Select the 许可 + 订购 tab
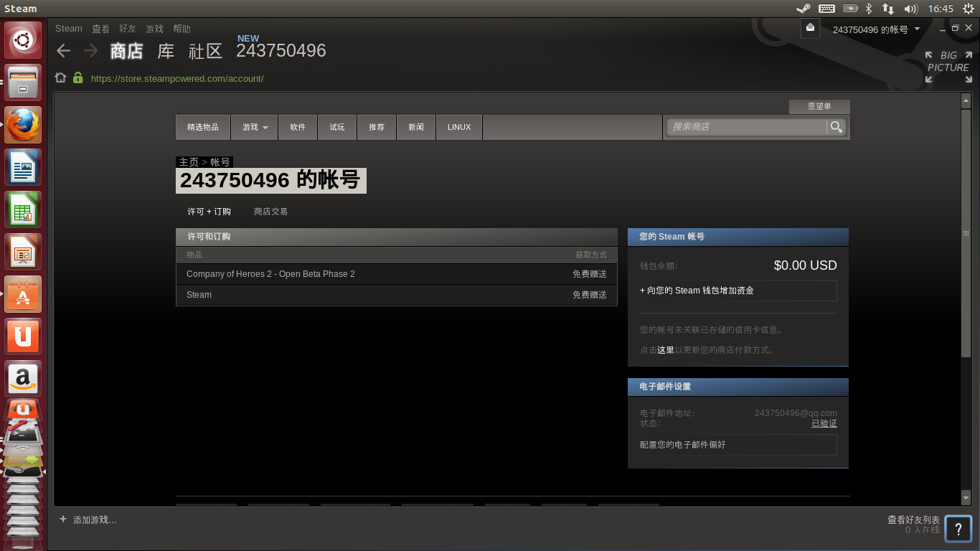 (209, 212)
